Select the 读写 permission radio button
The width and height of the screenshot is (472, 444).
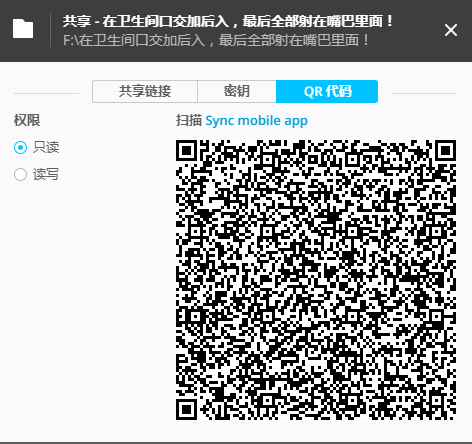click(20, 174)
